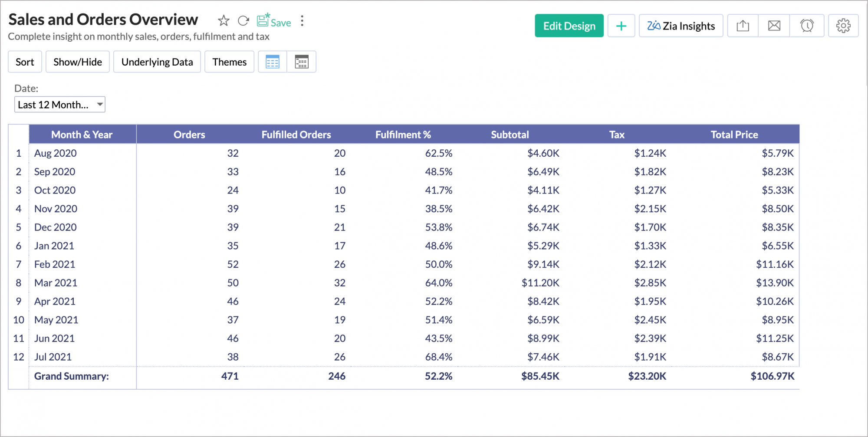The width and height of the screenshot is (868, 437).
Task: Open the schedule alarm clock icon
Action: [807, 26]
